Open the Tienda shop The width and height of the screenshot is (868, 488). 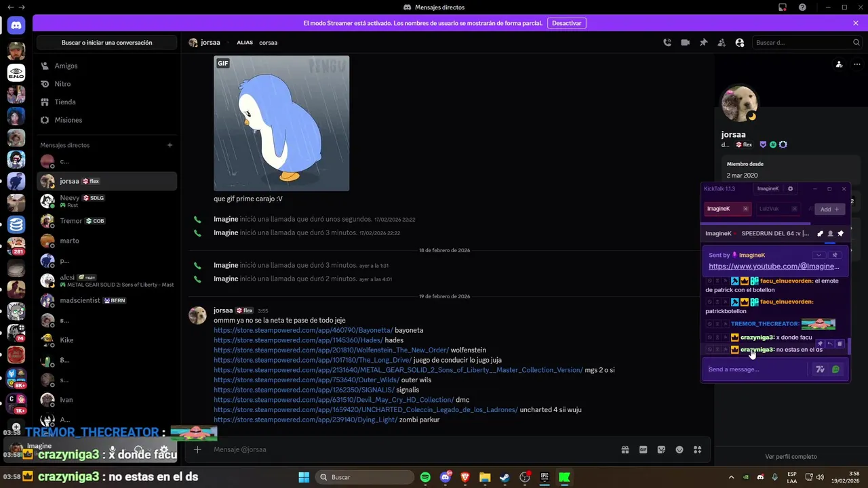pos(106,102)
